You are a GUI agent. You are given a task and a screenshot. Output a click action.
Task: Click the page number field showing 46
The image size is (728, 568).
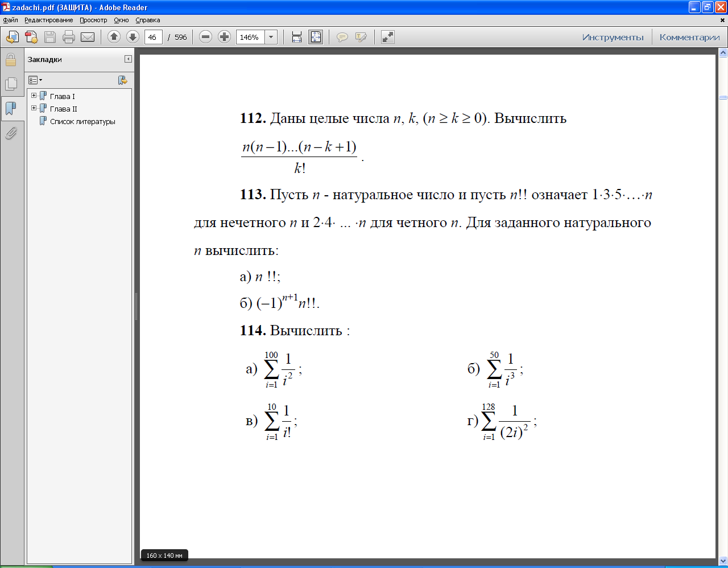153,37
